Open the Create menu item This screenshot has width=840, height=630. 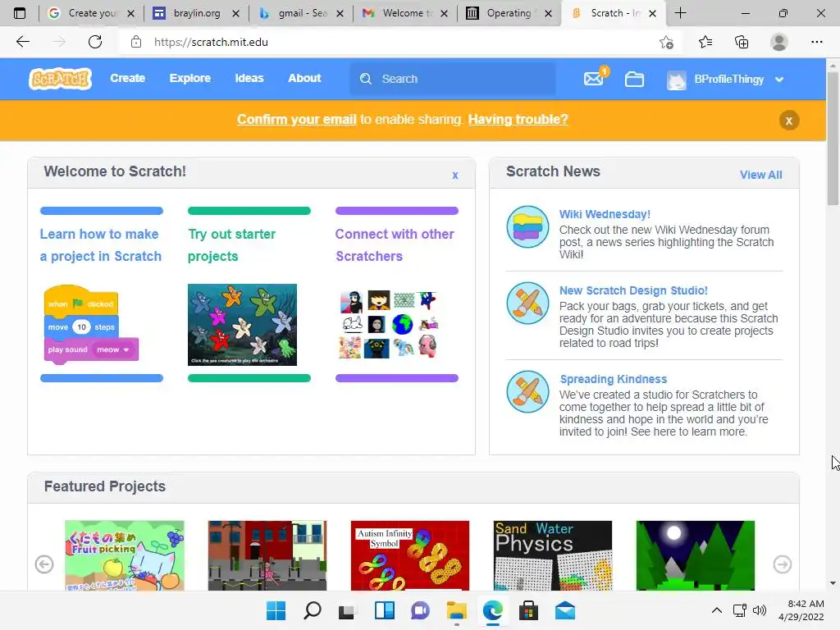click(127, 78)
